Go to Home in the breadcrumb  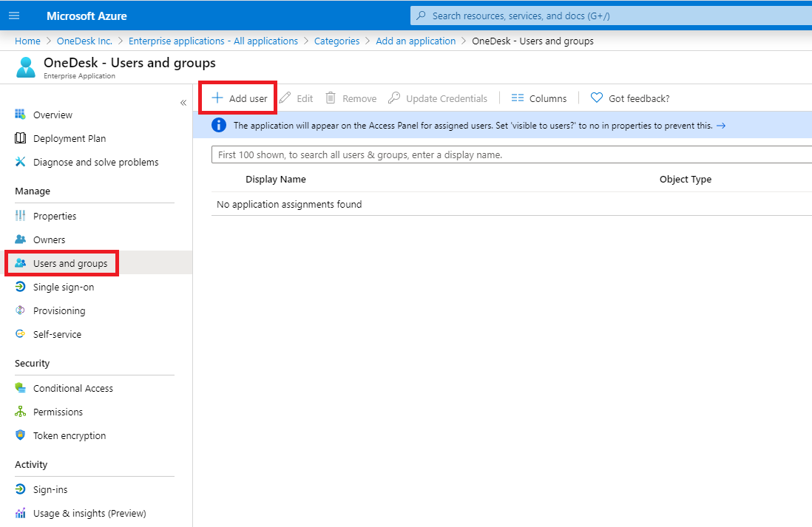27,41
